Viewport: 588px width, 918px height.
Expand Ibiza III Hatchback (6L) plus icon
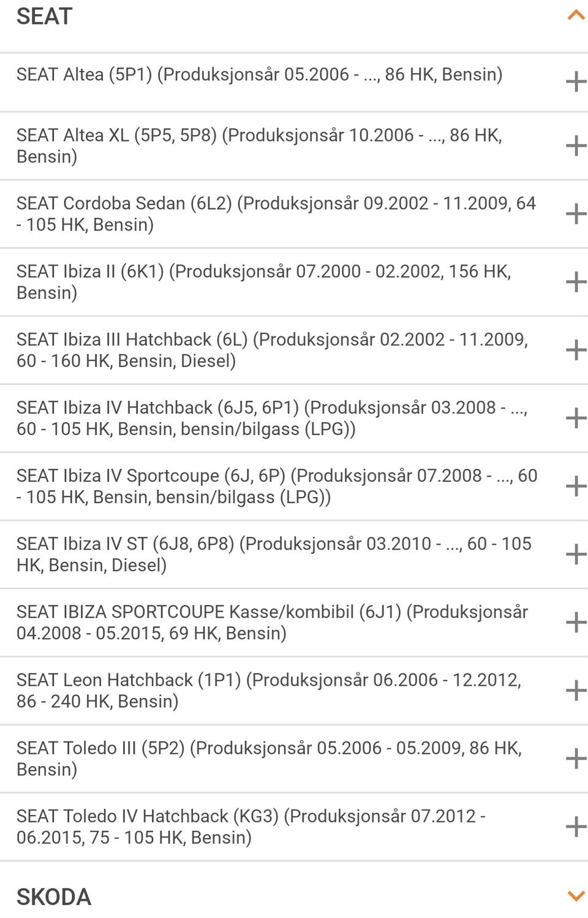tap(575, 350)
